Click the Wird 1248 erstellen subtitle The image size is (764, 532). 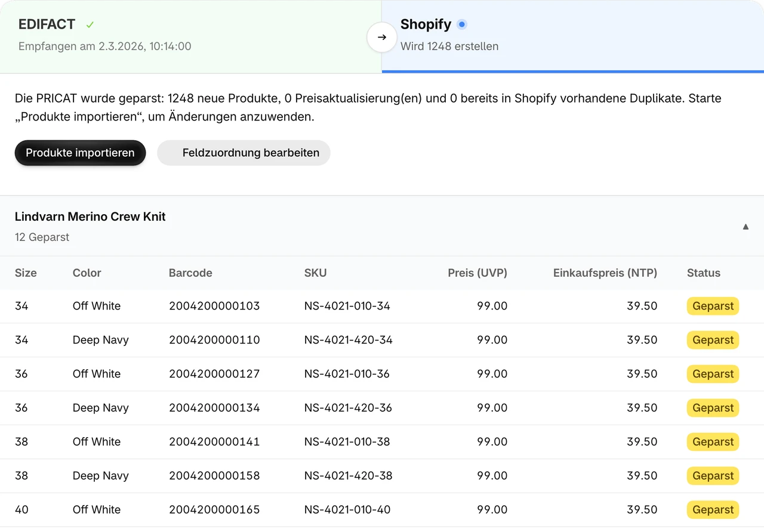pos(449,47)
